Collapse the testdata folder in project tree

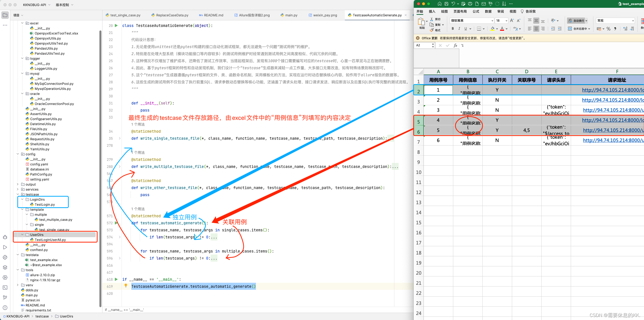[x=18, y=255]
